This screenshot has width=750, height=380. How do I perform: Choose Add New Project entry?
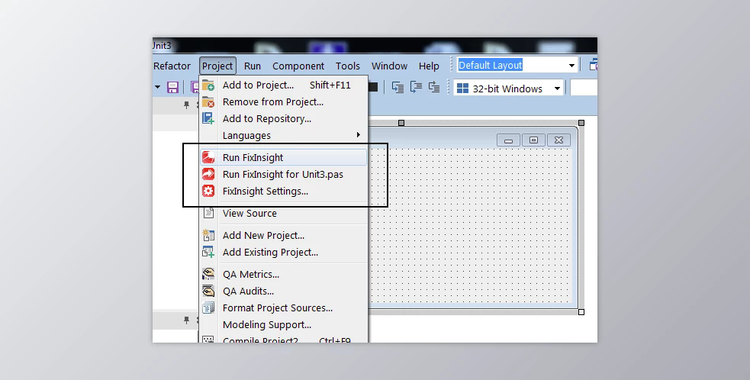(284, 235)
